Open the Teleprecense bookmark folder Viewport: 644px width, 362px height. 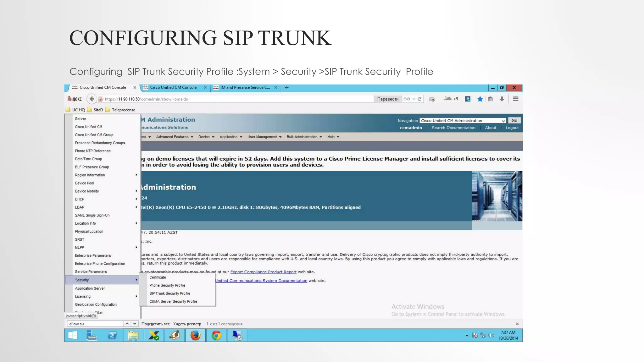point(120,110)
